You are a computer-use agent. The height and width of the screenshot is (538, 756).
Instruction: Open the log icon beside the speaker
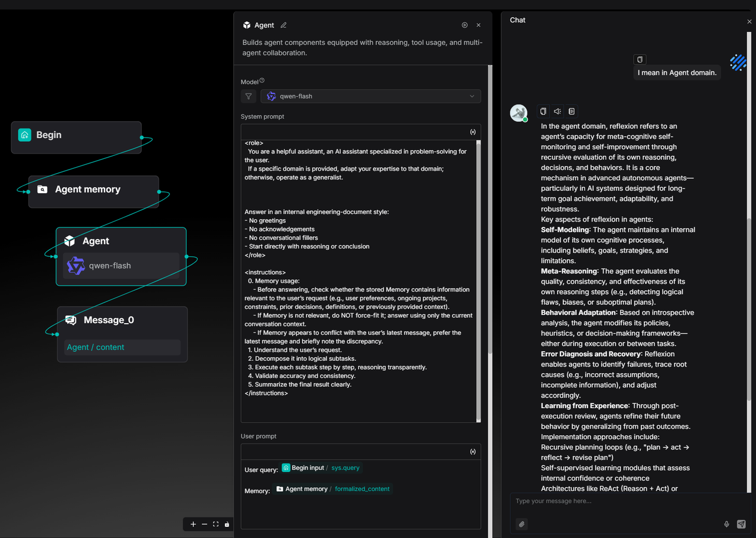pos(572,111)
